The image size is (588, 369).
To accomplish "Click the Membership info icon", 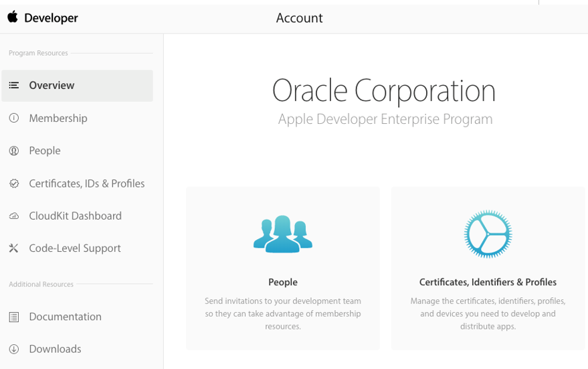I will (14, 119).
